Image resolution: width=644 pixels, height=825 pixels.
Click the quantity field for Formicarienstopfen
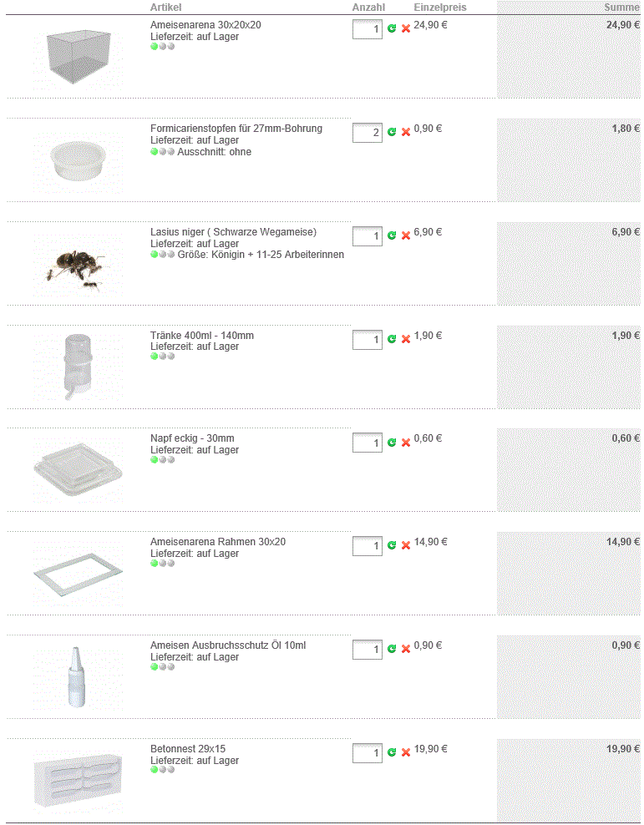coord(368,133)
